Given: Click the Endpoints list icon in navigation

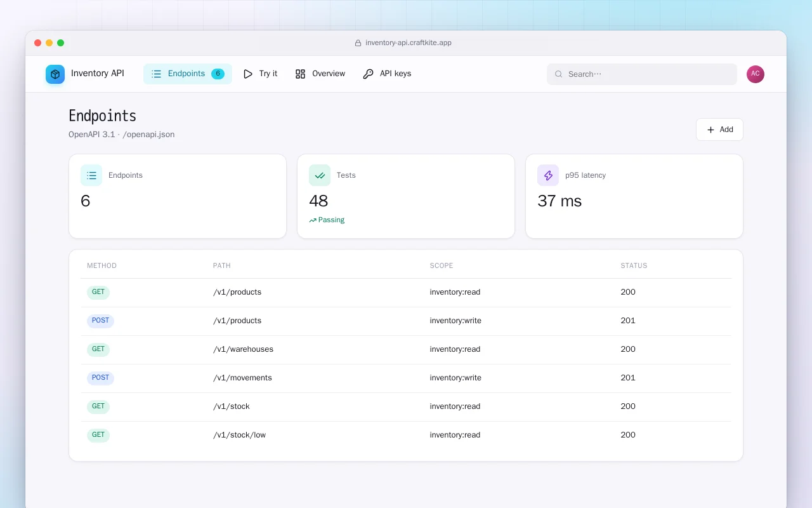Looking at the screenshot, I should click(x=157, y=74).
